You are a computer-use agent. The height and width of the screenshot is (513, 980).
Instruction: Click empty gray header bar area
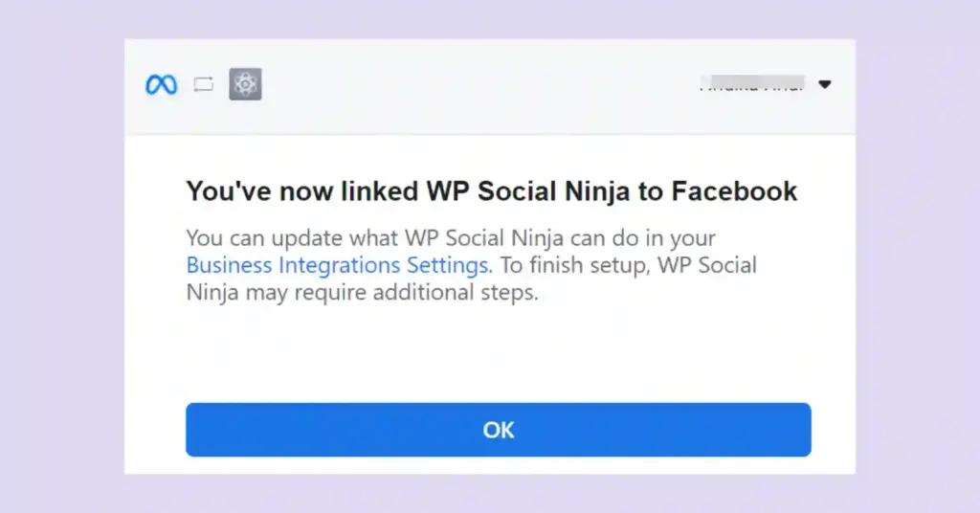click(479, 86)
